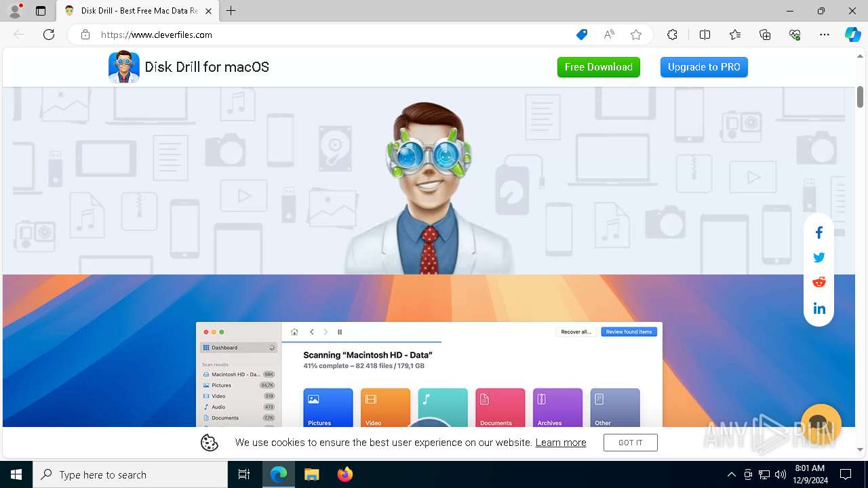Screen dimensions: 868x488
Task: Click Disk Drill for macOS title
Action: pyautogui.click(x=207, y=67)
